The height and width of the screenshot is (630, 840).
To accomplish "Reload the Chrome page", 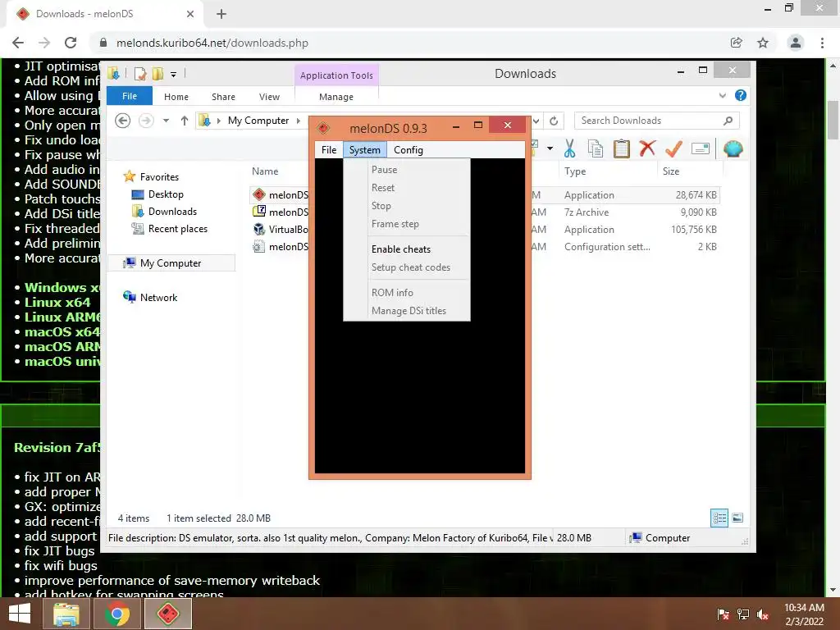I will pyautogui.click(x=71, y=43).
